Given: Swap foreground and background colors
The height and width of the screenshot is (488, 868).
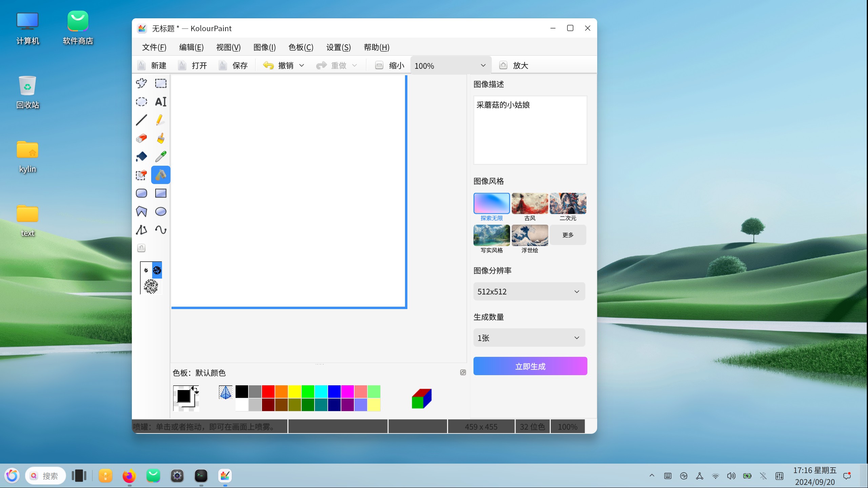Looking at the screenshot, I should point(195,390).
